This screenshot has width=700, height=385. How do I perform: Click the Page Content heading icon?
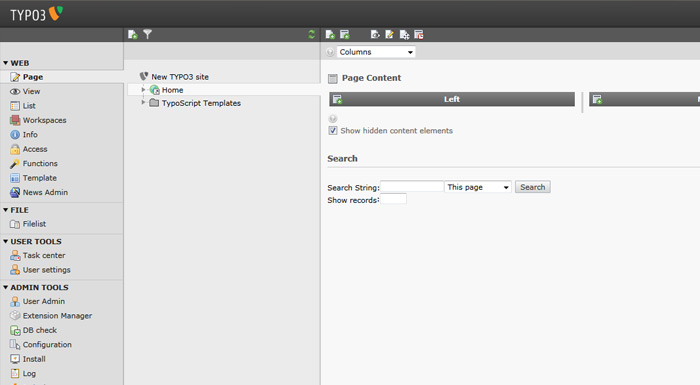333,79
